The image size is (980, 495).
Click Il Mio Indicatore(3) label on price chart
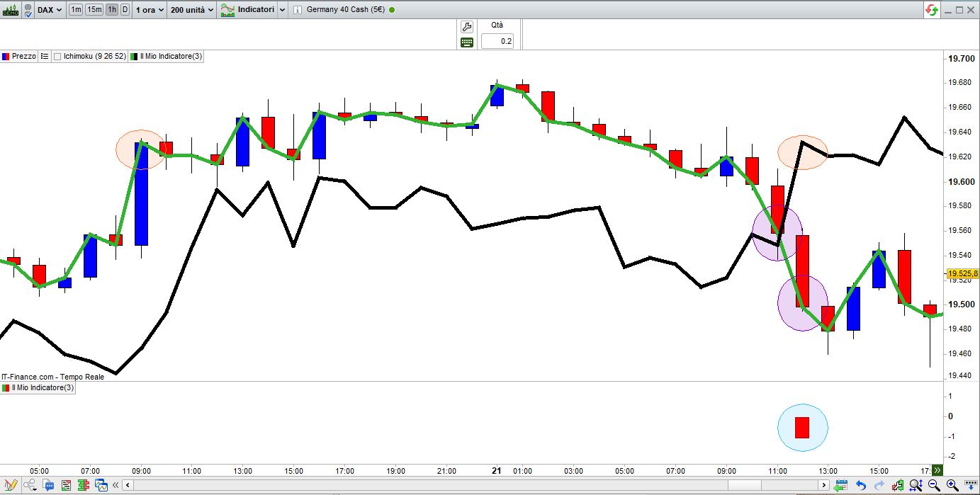click(x=170, y=56)
